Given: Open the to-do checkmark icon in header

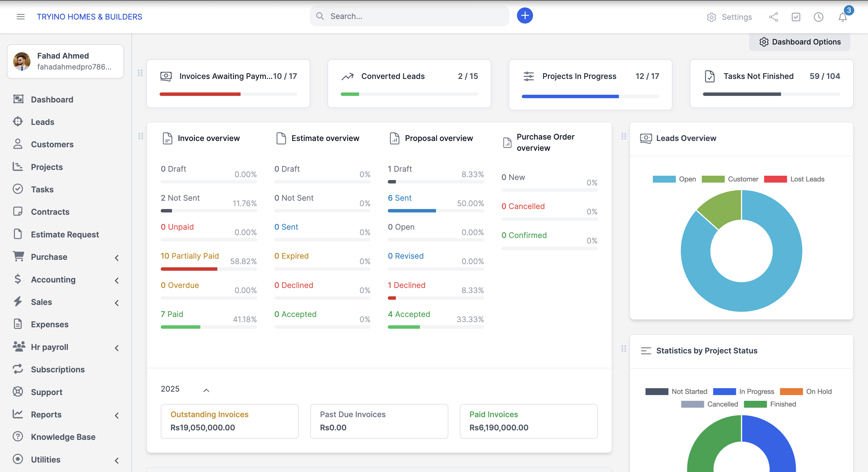Looking at the screenshot, I should 796,17.
